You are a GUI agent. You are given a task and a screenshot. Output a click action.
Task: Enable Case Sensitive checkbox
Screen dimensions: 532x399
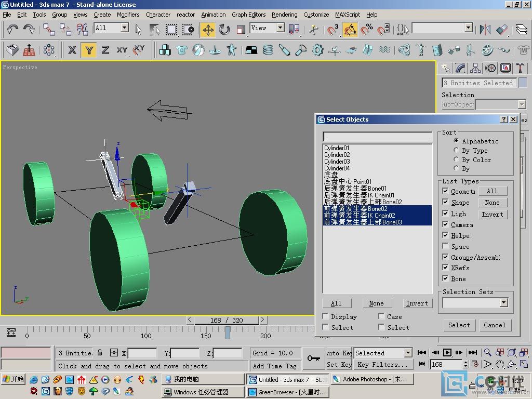click(x=382, y=316)
